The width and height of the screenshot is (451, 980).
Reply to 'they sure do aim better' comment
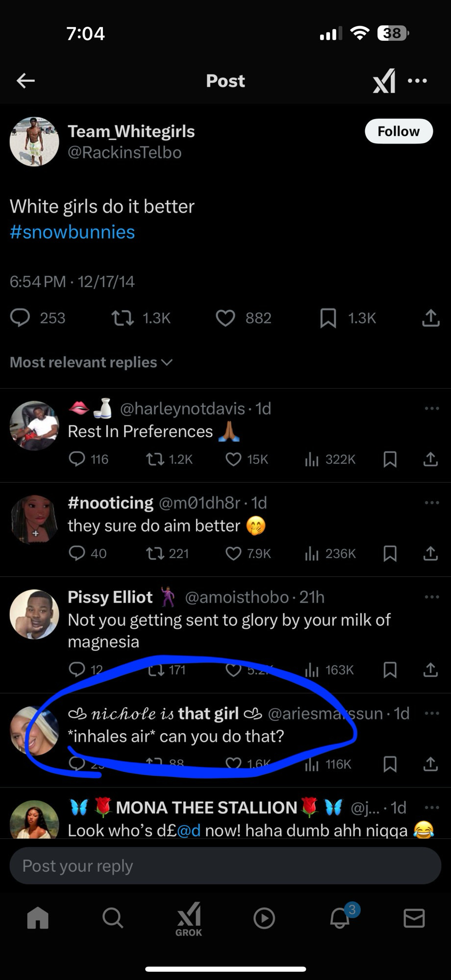(77, 553)
